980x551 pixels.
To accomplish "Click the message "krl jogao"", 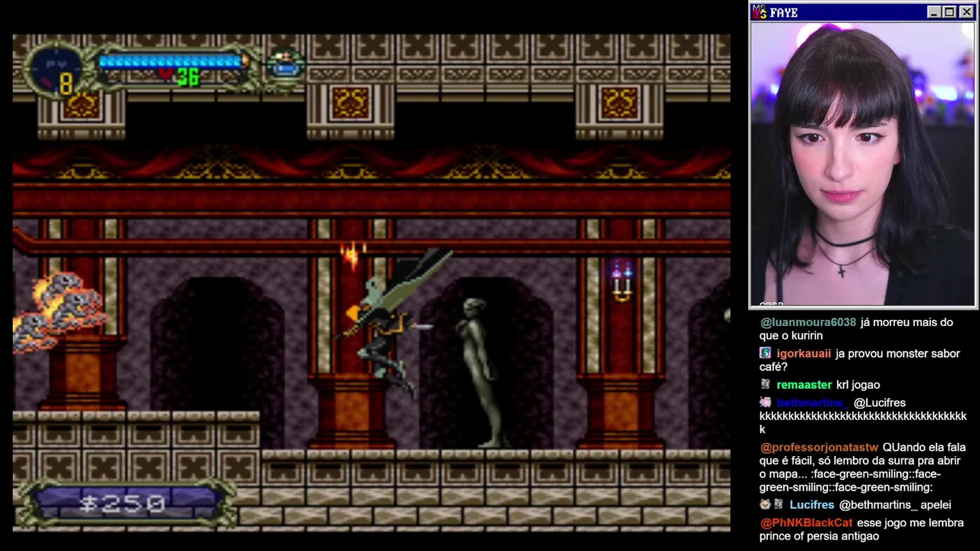I will pos(858,385).
